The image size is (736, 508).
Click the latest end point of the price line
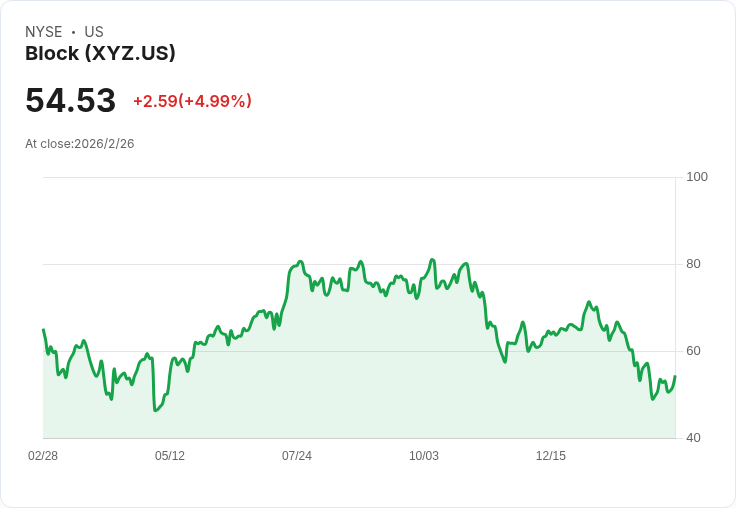coord(675,377)
